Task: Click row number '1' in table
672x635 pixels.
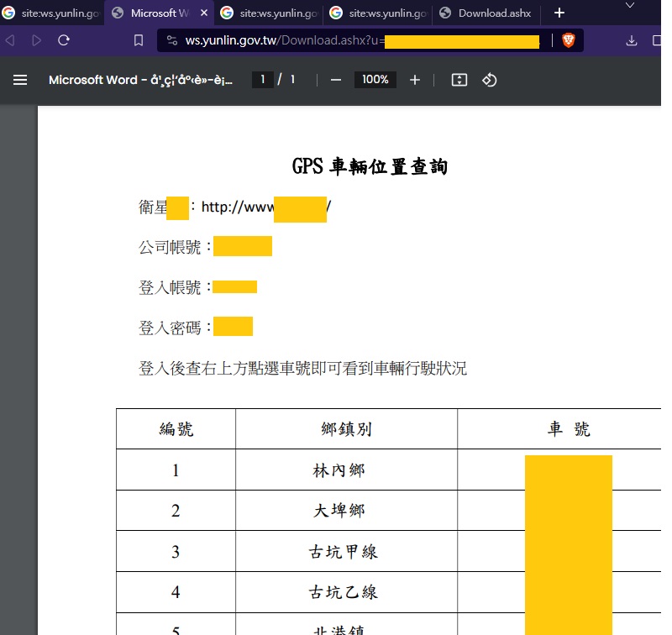Action: [x=176, y=470]
